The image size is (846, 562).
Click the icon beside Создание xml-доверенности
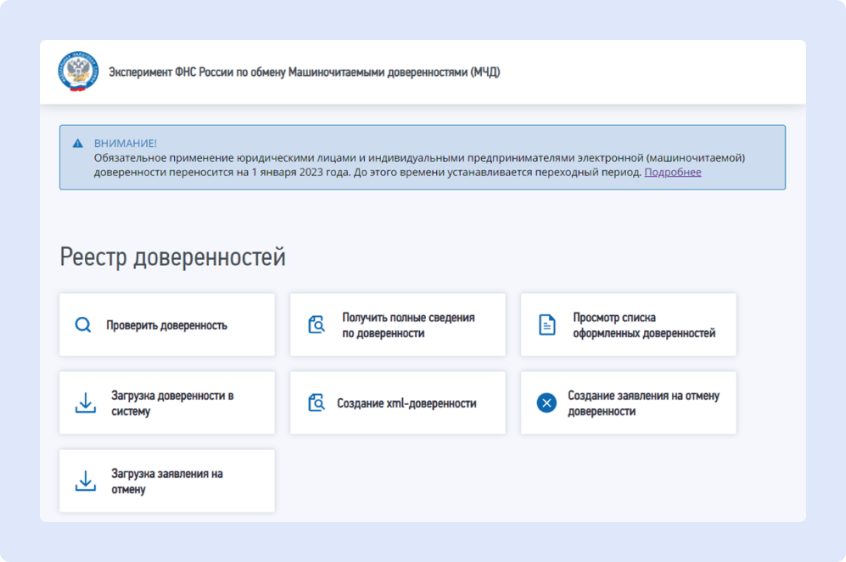(x=317, y=403)
